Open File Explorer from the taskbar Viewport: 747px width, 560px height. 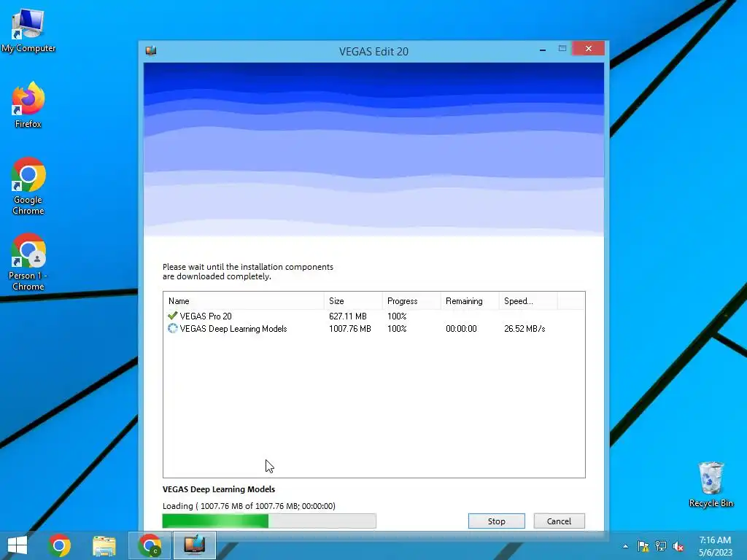tap(104, 545)
